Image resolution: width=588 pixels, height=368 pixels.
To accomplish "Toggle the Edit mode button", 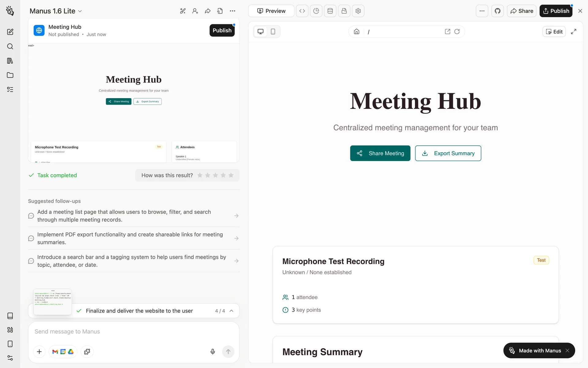I will (x=554, y=32).
